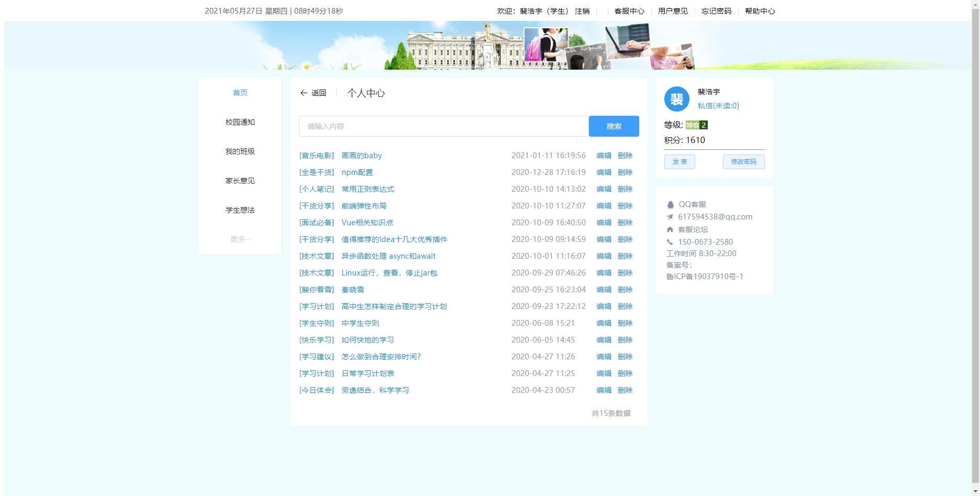Open the post 常用正则表达式
The width and height of the screenshot is (980, 496).
368,189
